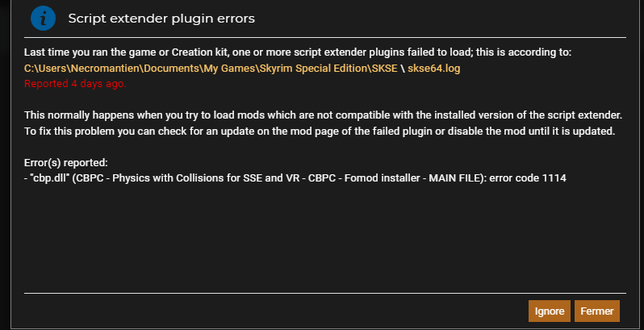Click the empty dialog area below the errors
The image size is (644, 330).
coord(324,238)
